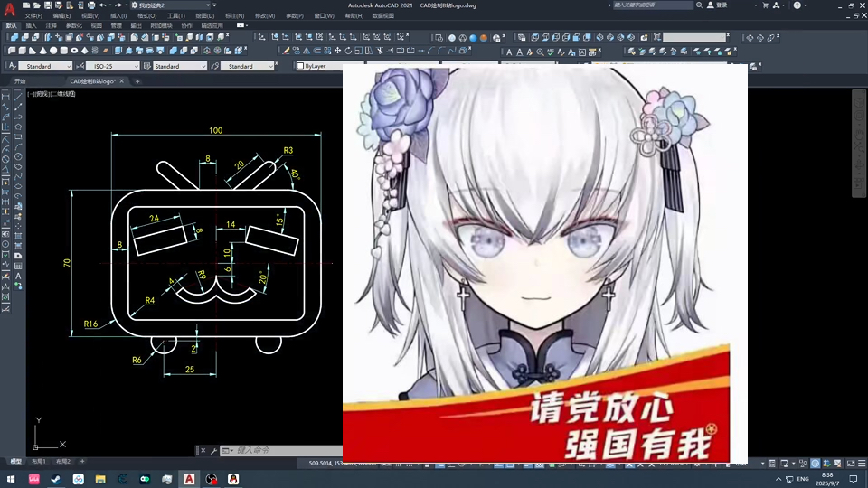
Task: Click the New drawing icon in quick access toolbar
Action: click(26, 5)
